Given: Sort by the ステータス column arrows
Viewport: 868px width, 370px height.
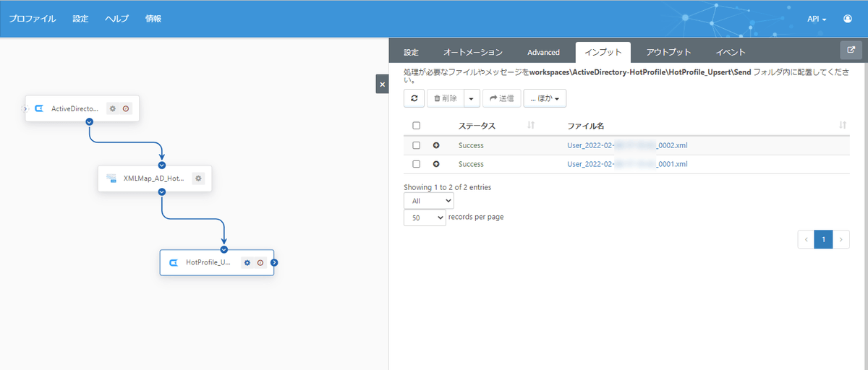Looking at the screenshot, I should 531,126.
